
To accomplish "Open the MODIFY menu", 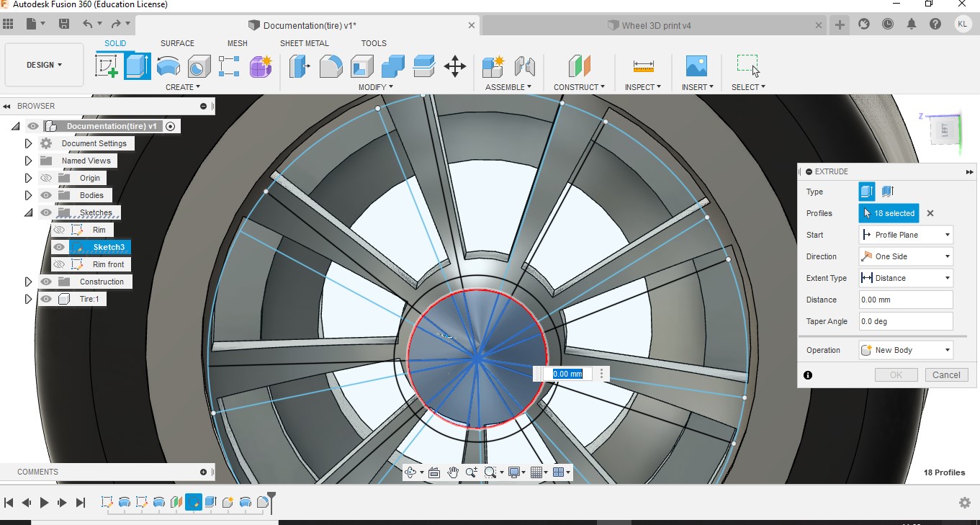I will pos(376,87).
